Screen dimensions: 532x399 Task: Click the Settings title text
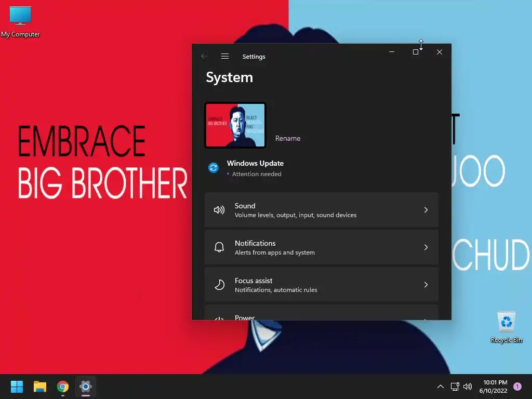point(254,57)
